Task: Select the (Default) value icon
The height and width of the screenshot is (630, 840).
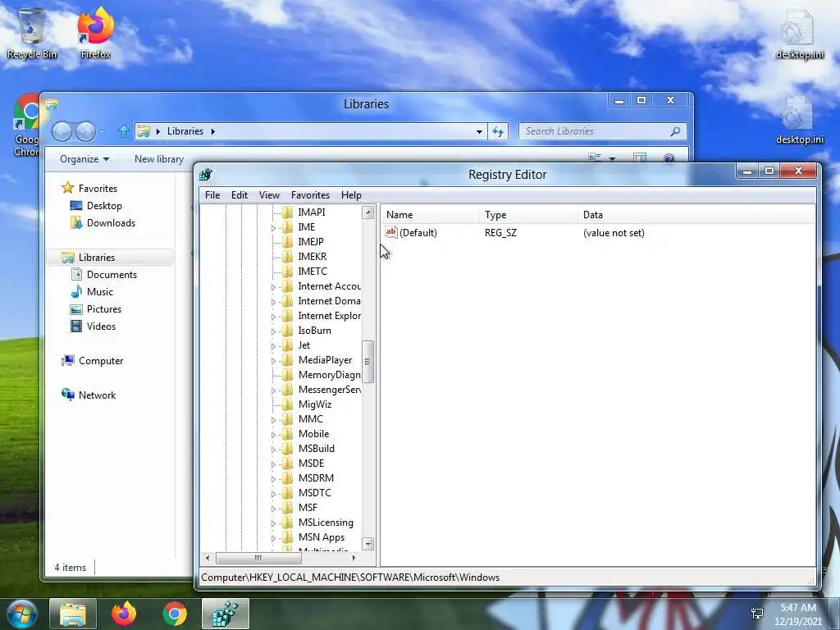Action: [391, 232]
